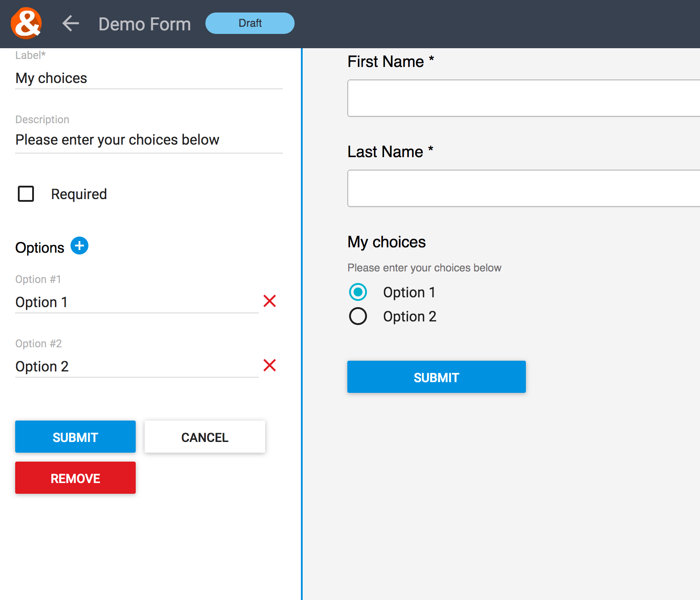
Task: Select the Option 1 radio button
Action: point(358,292)
